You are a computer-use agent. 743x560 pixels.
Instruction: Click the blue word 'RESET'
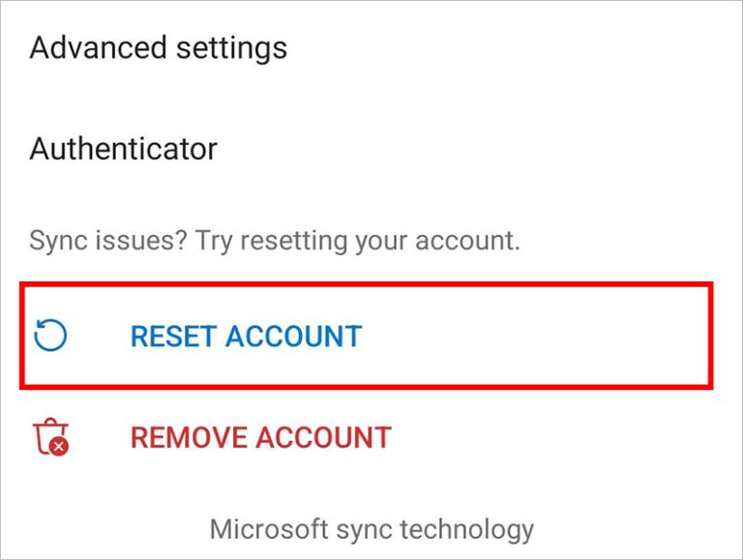click(x=174, y=337)
